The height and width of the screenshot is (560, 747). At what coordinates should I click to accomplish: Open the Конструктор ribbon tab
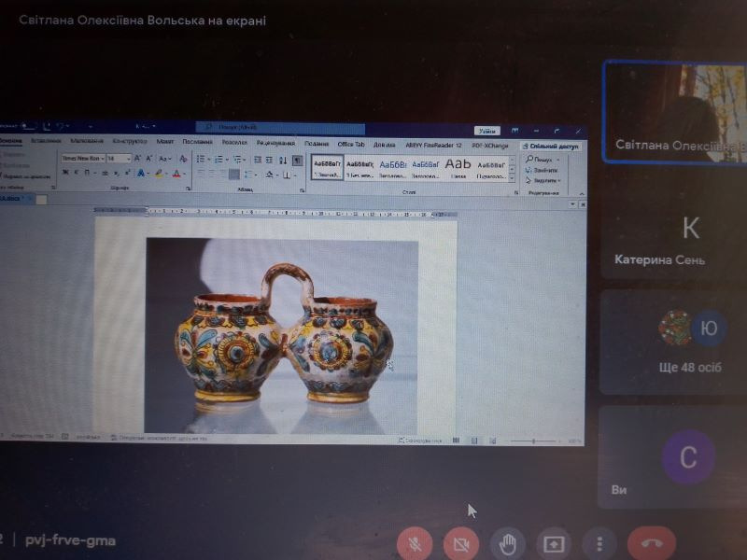pos(130,141)
